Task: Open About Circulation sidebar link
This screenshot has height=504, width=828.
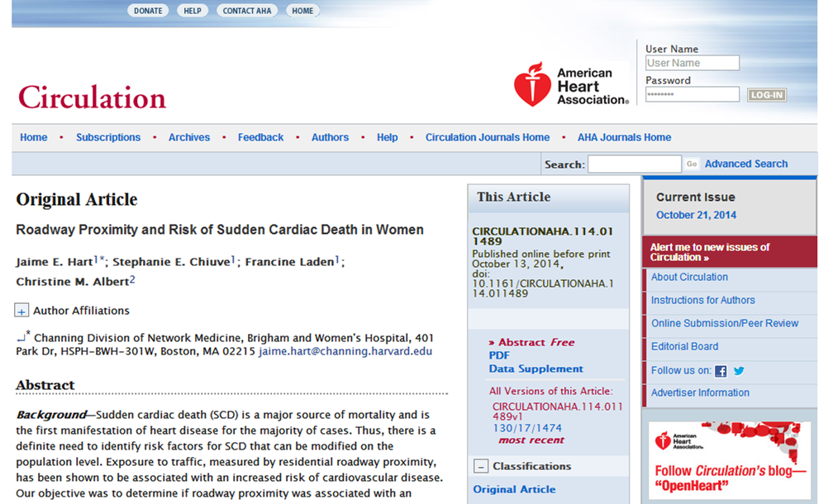Action: click(689, 277)
